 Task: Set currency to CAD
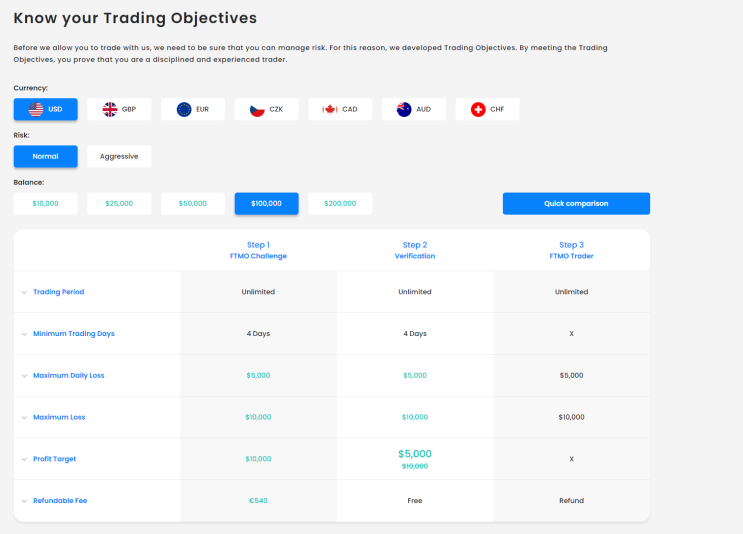point(340,109)
